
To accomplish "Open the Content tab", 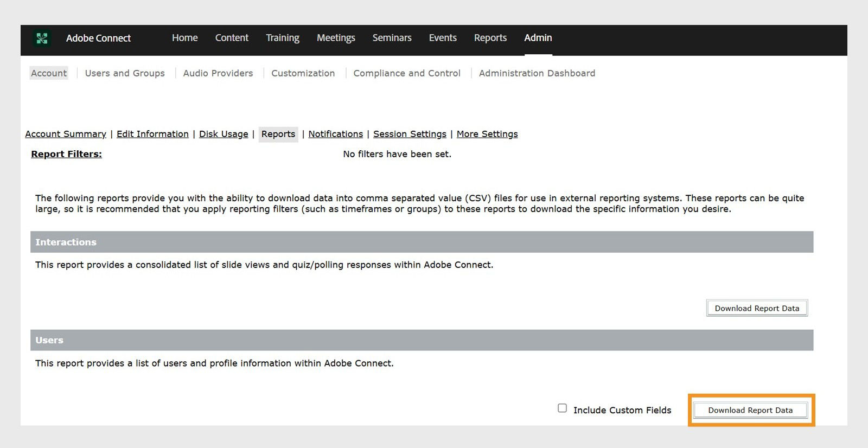I will tap(232, 38).
